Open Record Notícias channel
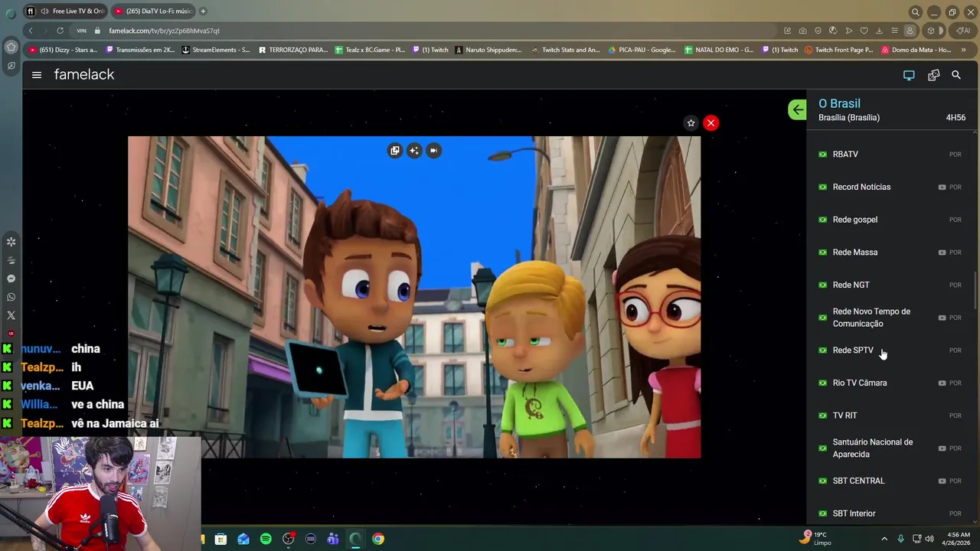The image size is (980, 551). click(x=890, y=187)
